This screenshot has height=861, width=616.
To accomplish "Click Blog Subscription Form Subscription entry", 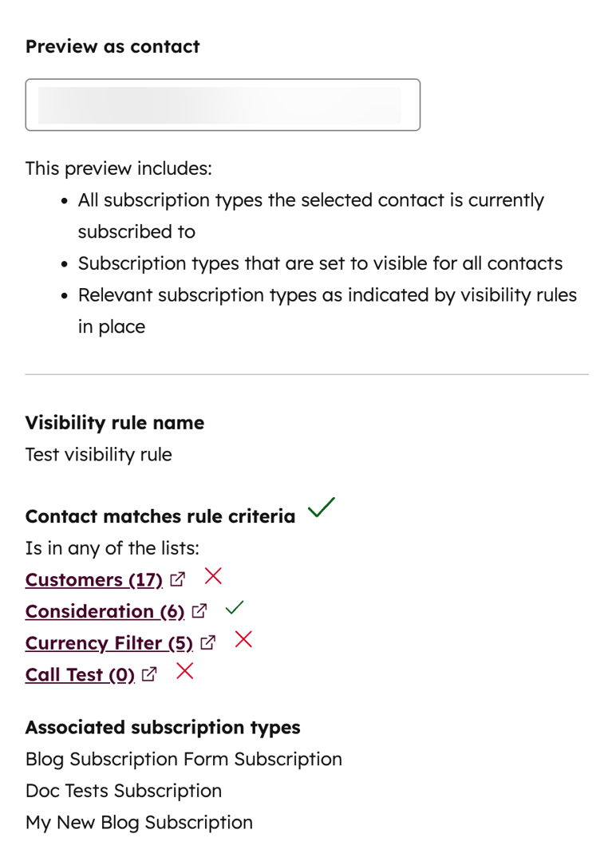I will point(184,759).
